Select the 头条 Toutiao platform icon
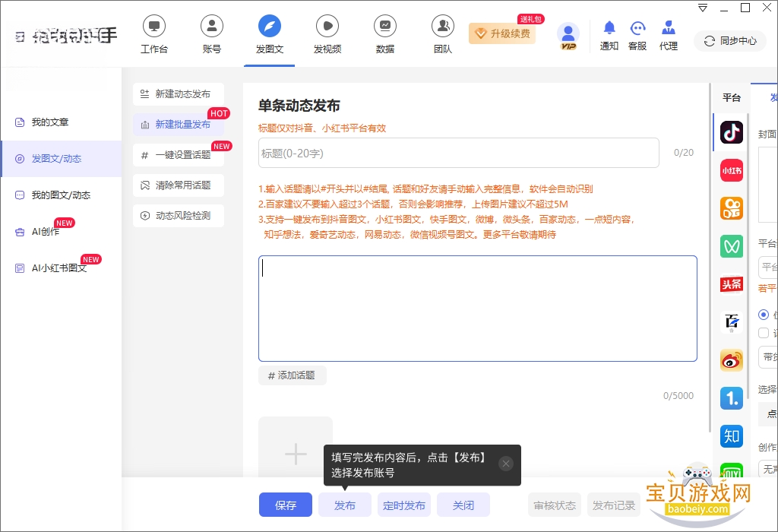The width and height of the screenshot is (778, 532). (732, 284)
